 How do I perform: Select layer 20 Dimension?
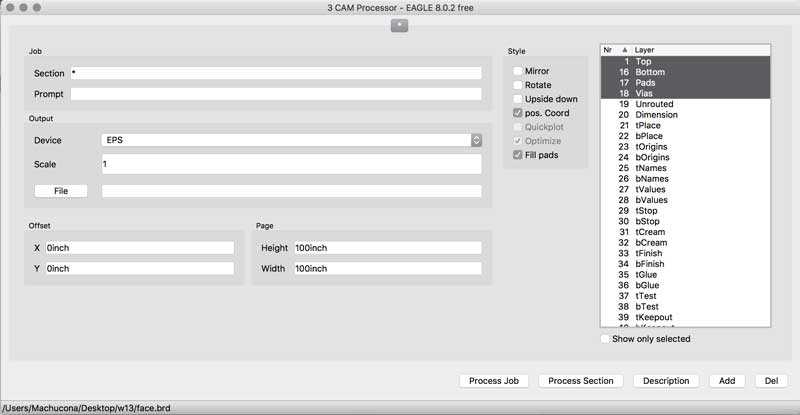686,115
